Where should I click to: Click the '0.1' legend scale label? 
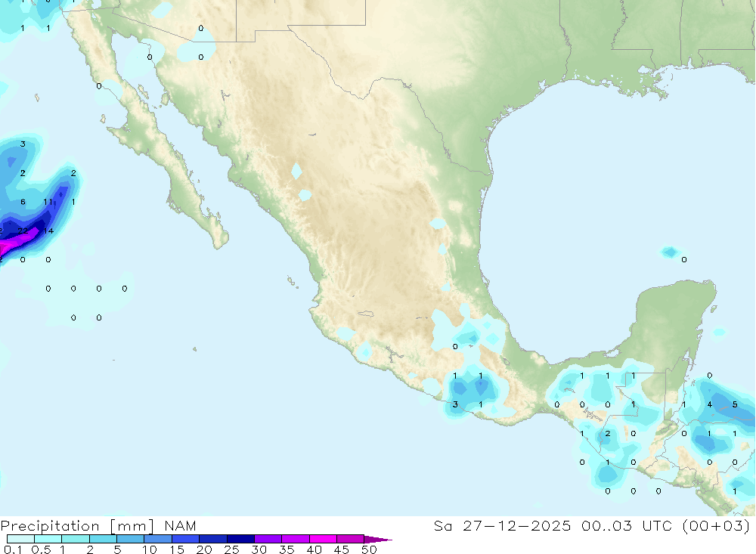pos(13,549)
